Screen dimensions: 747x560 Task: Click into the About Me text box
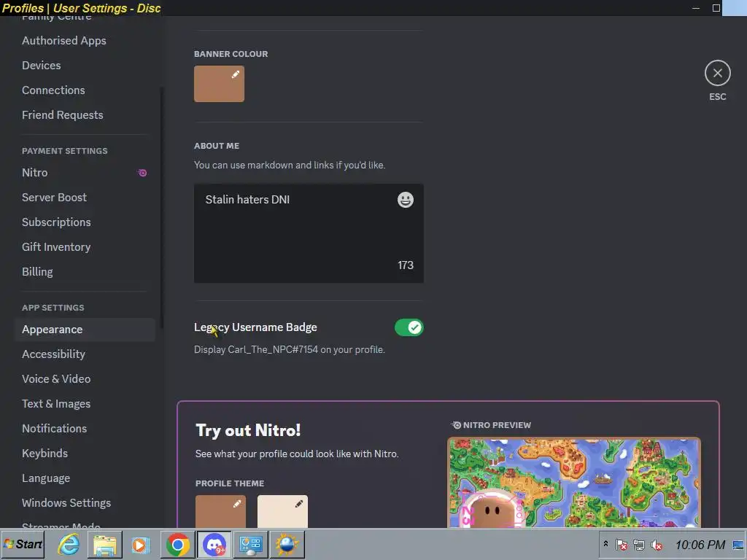[x=309, y=233]
